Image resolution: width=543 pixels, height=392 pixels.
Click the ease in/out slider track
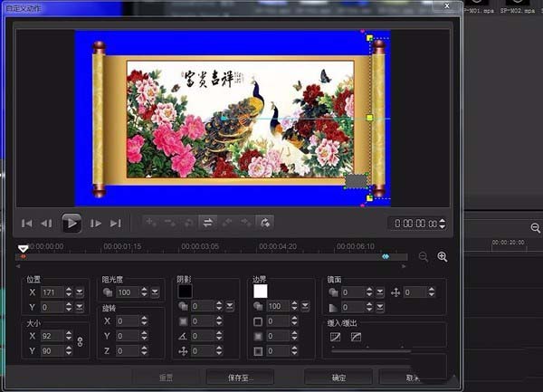[x=370, y=351]
